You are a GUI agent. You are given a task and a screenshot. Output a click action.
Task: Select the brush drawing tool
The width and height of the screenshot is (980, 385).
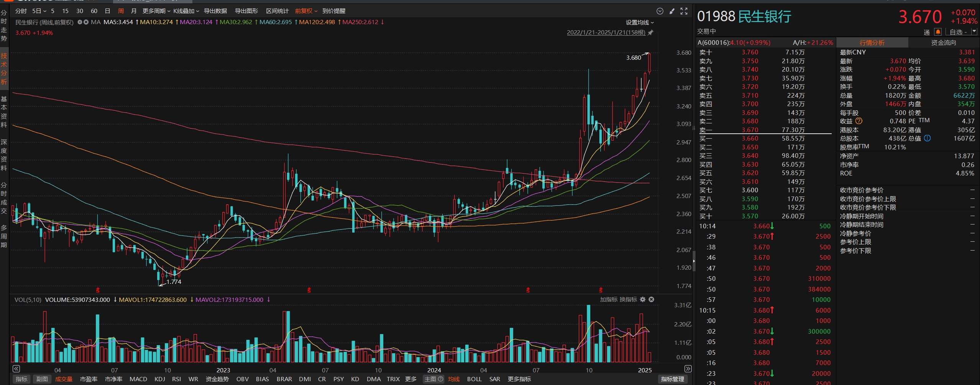click(672, 11)
